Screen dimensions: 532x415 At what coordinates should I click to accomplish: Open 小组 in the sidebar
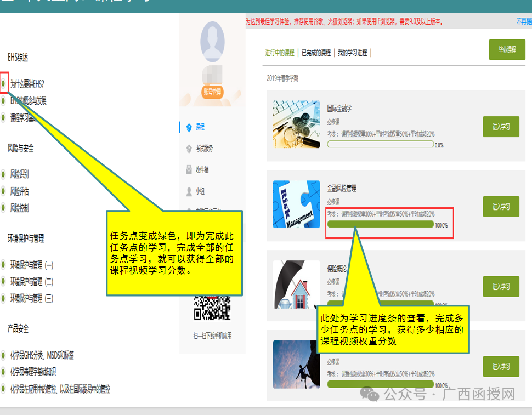(x=200, y=191)
